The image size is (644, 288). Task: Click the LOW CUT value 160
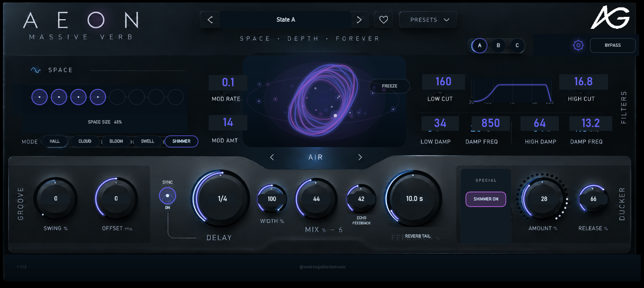[x=443, y=82]
